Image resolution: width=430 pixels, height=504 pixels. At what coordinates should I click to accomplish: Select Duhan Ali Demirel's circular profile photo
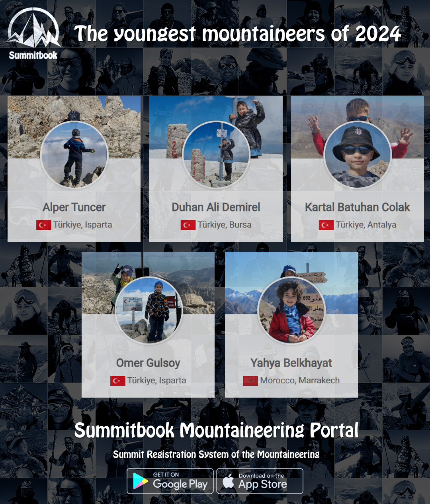click(216, 155)
